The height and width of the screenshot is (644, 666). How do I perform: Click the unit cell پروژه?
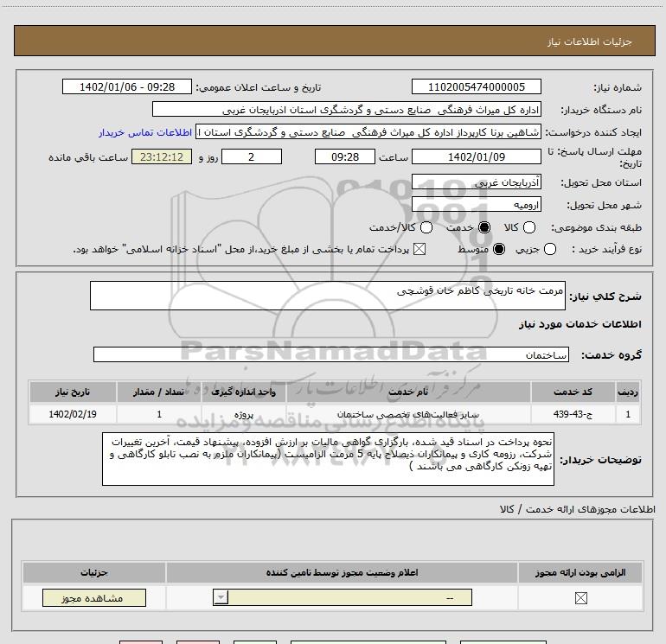pos(243,414)
